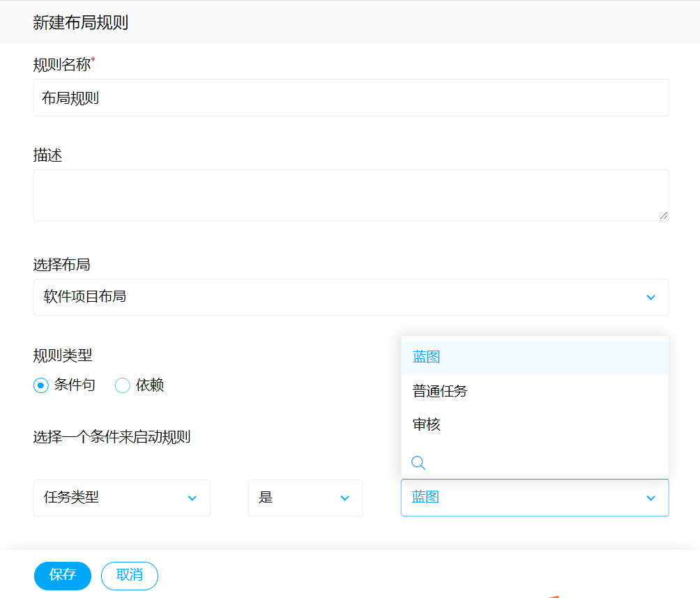The image size is (700, 598).
Task: Click the 保存 button
Action: 63,576
